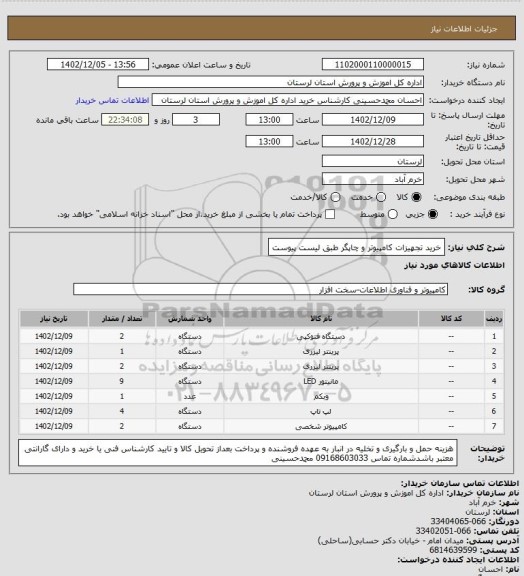
Task: Click the price validity 13:00 time field
Action: pos(269,141)
